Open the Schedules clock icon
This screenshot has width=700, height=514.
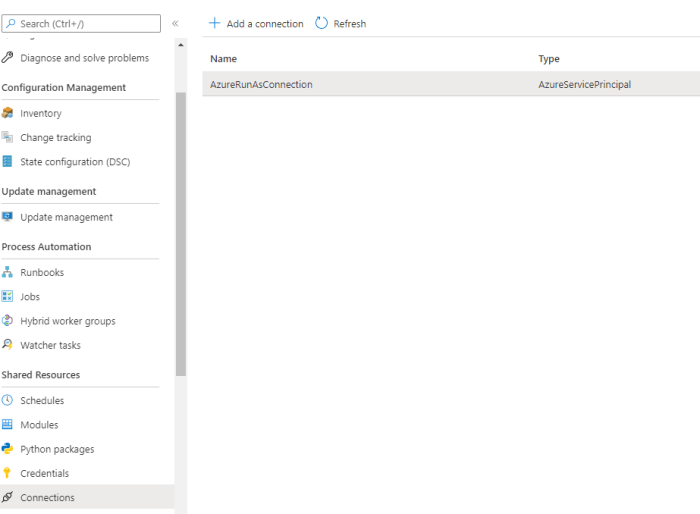click(8, 401)
